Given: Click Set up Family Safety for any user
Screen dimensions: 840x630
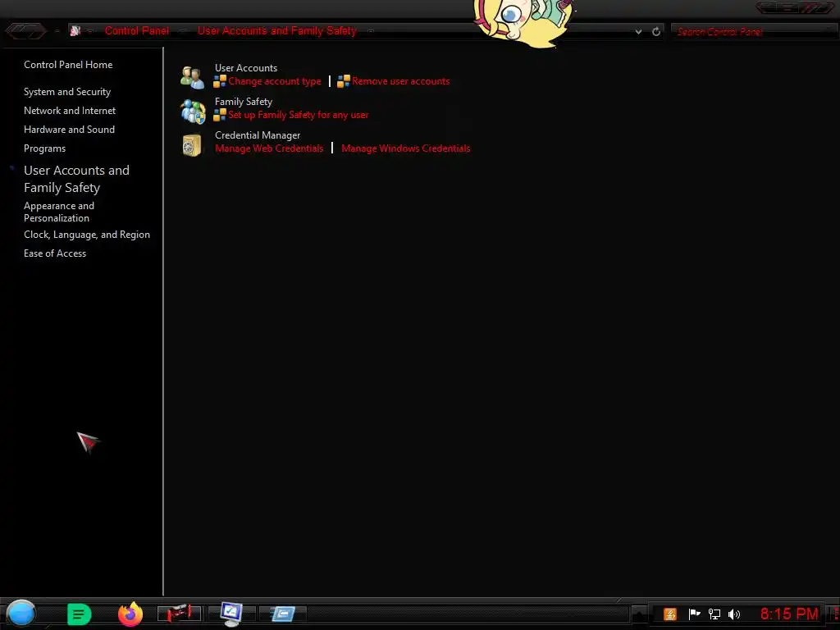Looking at the screenshot, I should coord(299,115).
